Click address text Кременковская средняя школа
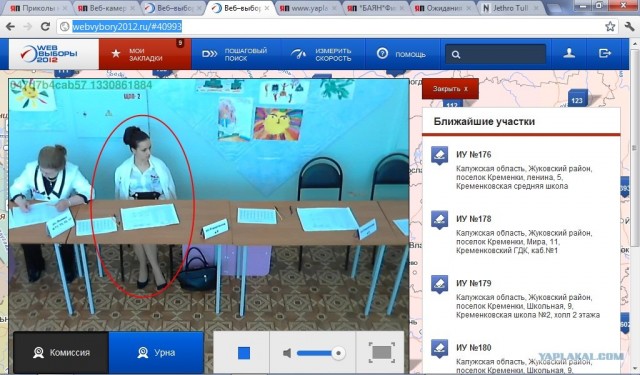The image size is (640, 375). 512,186
